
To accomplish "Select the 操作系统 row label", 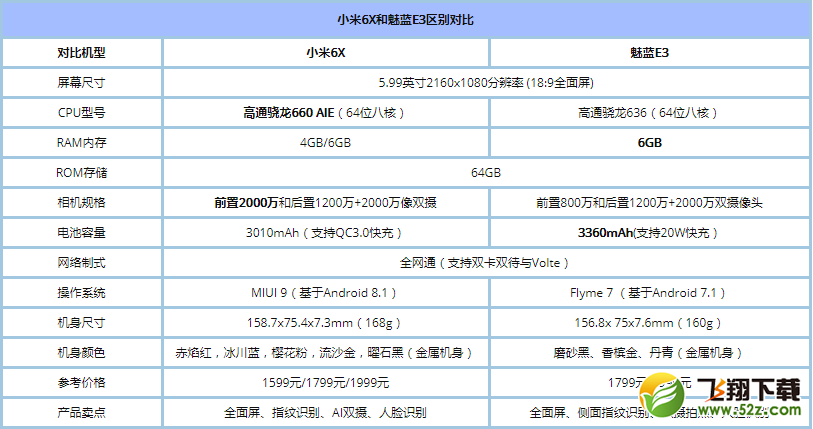I will tap(81, 293).
